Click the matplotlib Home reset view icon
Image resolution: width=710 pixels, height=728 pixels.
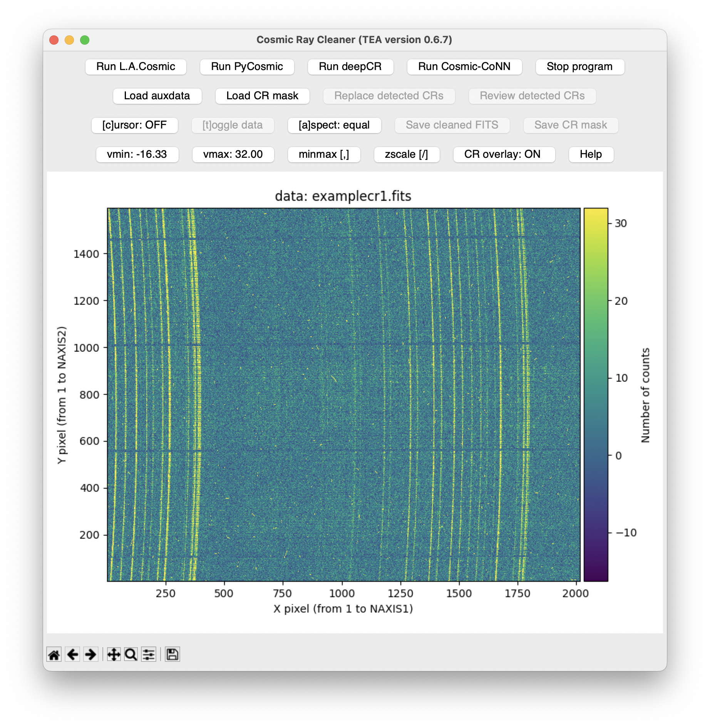click(x=54, y=655)
